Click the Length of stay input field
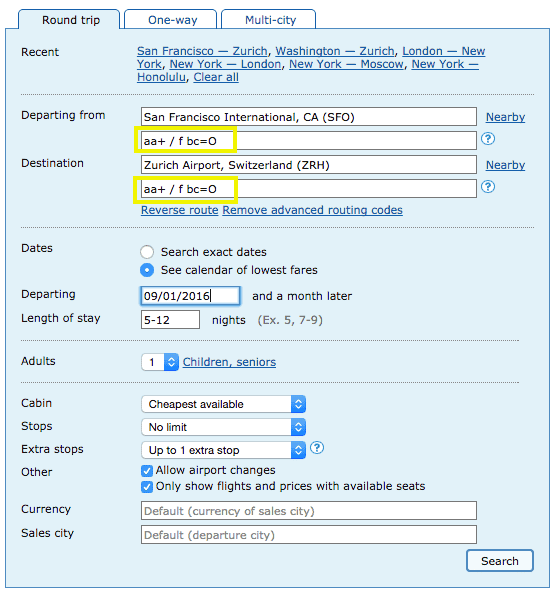558x597 pixels. pos(170,320)
